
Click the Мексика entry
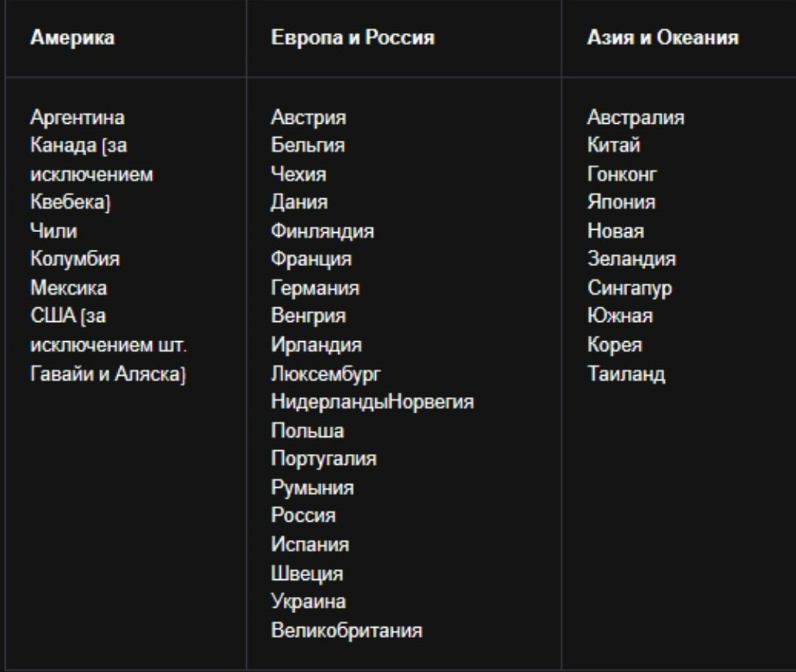pos(69,288)
